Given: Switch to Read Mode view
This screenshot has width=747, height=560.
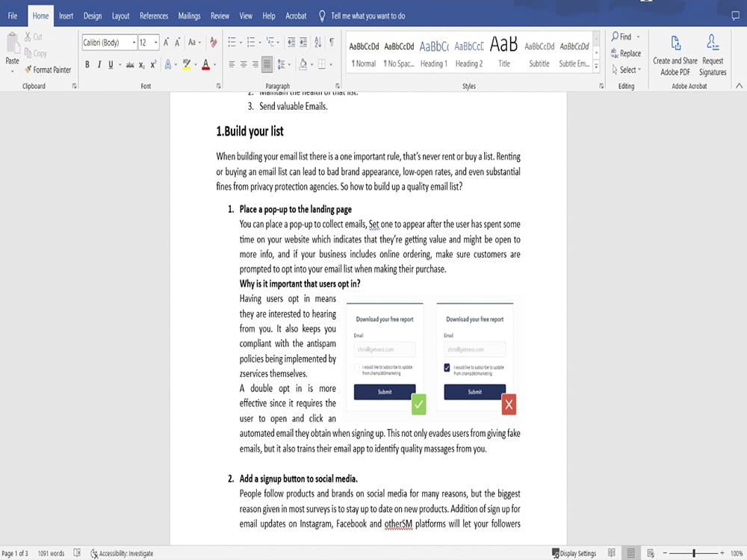Looking at the screenshot, I should click(x=611, y=553).
